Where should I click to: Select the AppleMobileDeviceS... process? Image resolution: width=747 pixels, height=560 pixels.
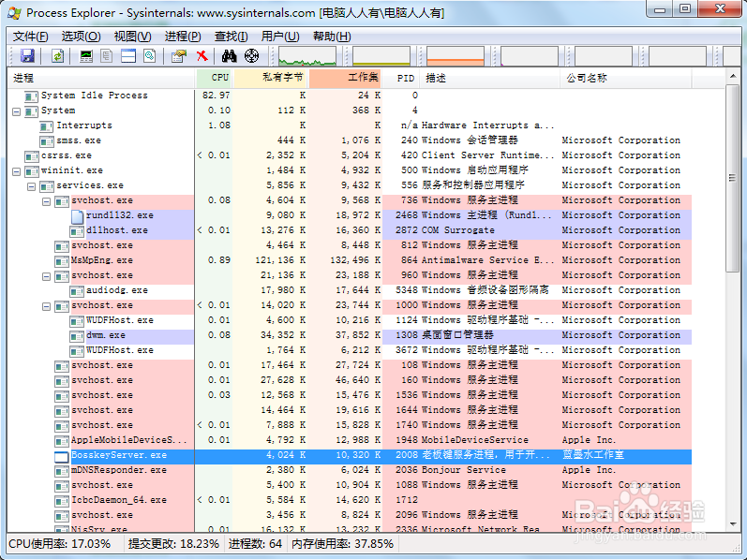[350, 440]
